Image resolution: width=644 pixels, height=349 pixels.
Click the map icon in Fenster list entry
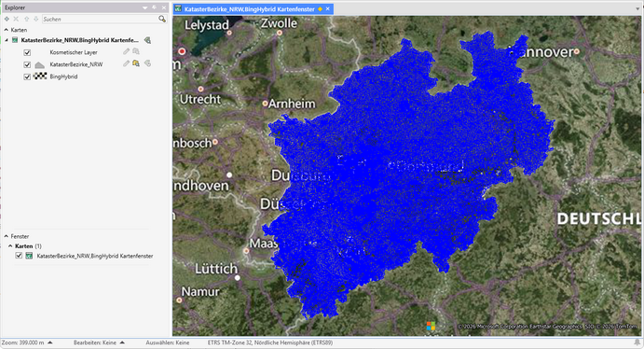click(29, 256)
